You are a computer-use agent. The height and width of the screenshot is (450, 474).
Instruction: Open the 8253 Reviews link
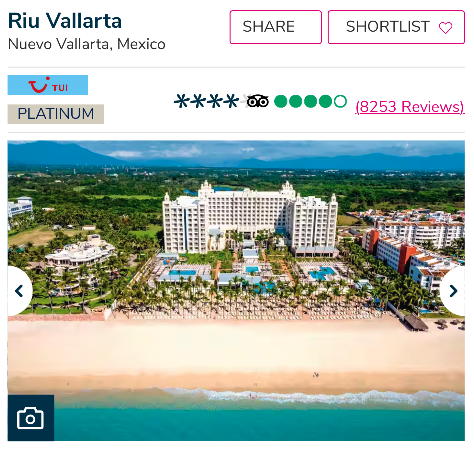(410, 107)
